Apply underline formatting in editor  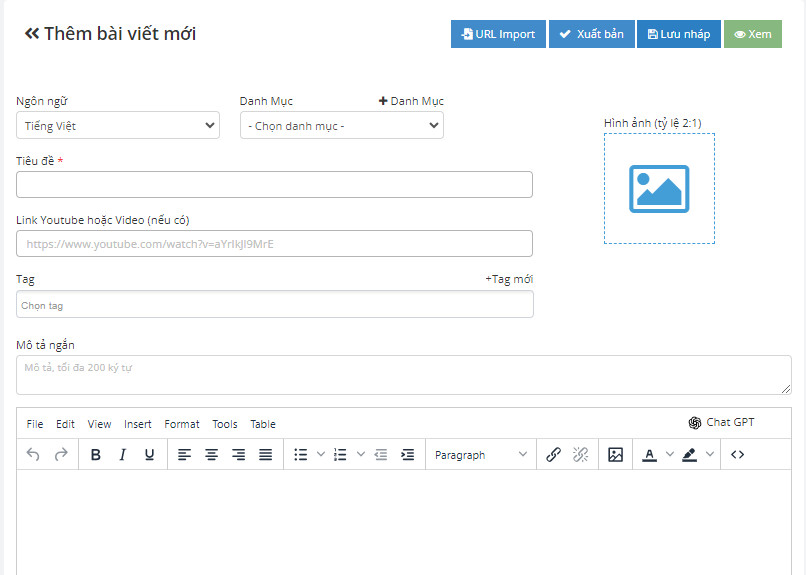click(x=149, y=455)
